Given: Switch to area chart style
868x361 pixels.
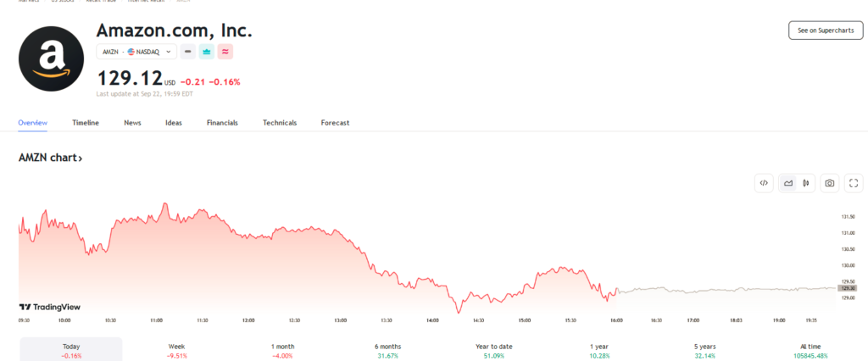Looking at the screenshot, I should pyautogui.click(x=788, y=183).
